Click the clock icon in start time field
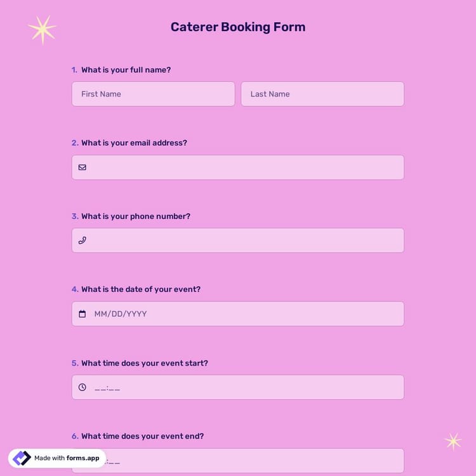The image size is (476, 476). coord(83,387)
